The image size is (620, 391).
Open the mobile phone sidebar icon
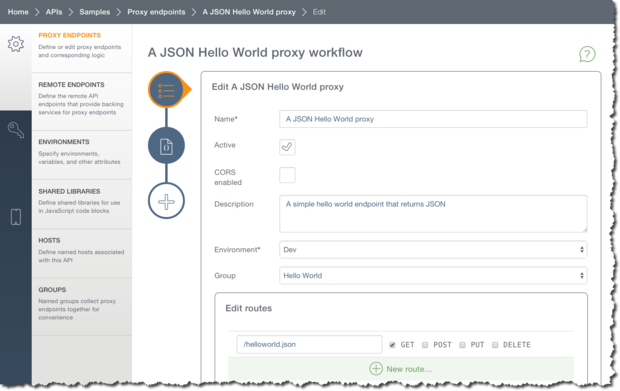pos(16,217)
